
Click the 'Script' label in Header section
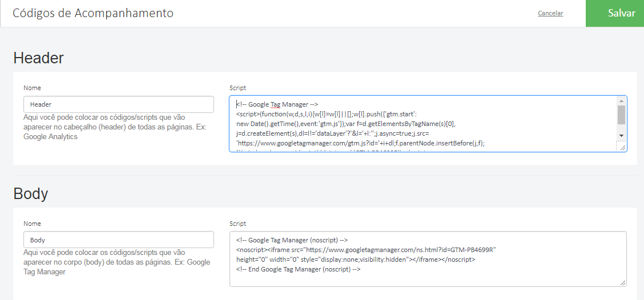point(238,88)
